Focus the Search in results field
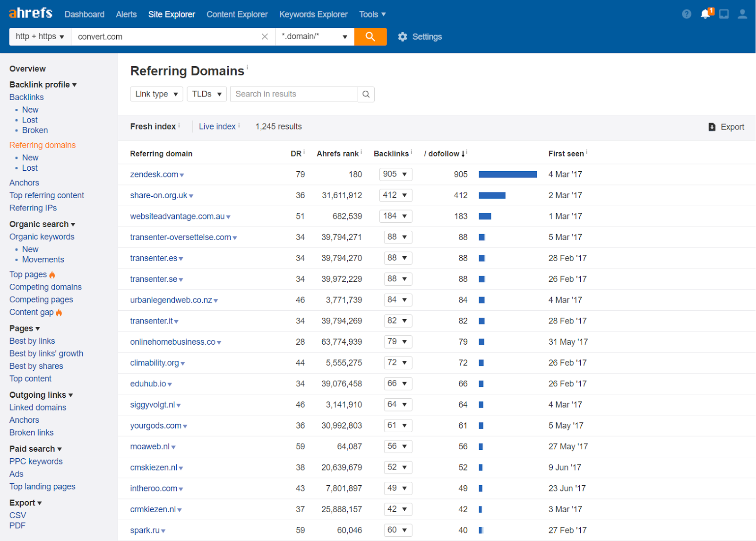756x541 pixels. tap(294, 94)
